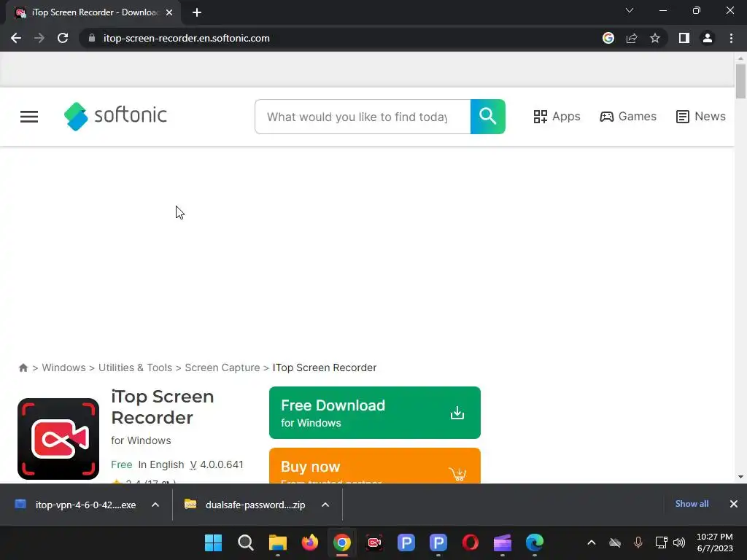
Task: Open the volume control tray icon
Action: [x=679, y=542]
